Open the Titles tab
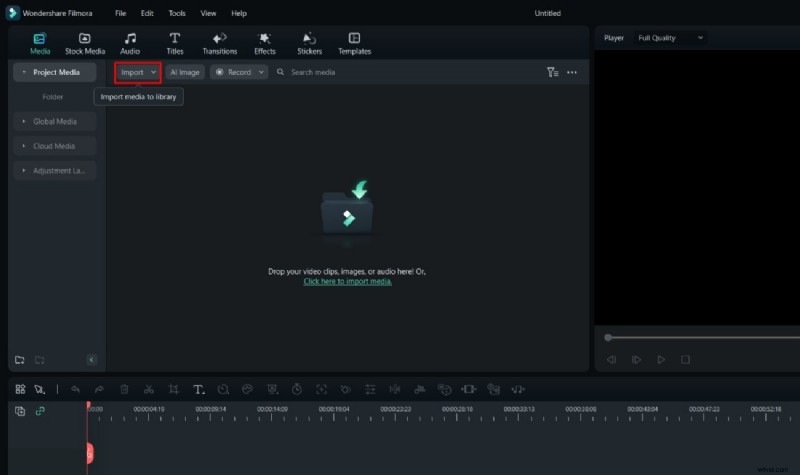The width and height of the screenshot is (800, 475). (174, 44)
